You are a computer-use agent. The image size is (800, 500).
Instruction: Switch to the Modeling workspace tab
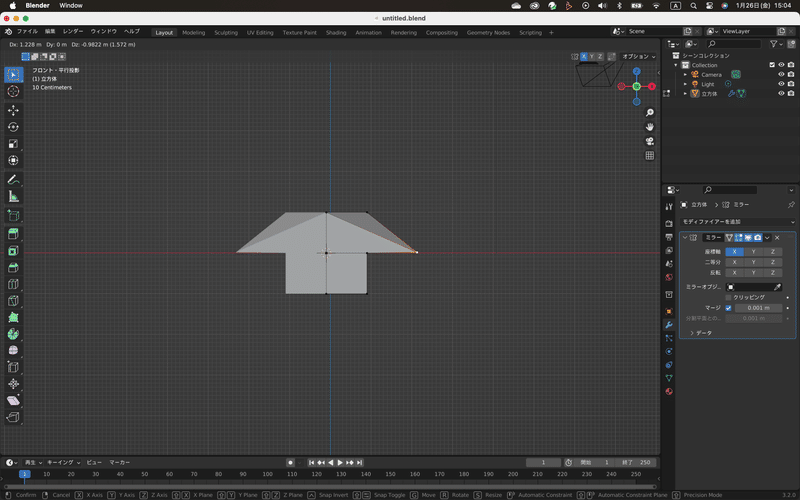point(193,33)
